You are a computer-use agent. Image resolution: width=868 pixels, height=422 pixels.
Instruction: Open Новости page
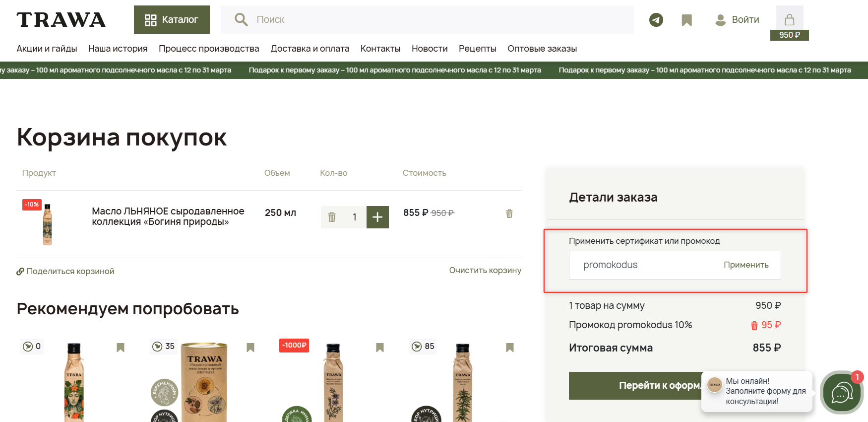pos(430,49)
